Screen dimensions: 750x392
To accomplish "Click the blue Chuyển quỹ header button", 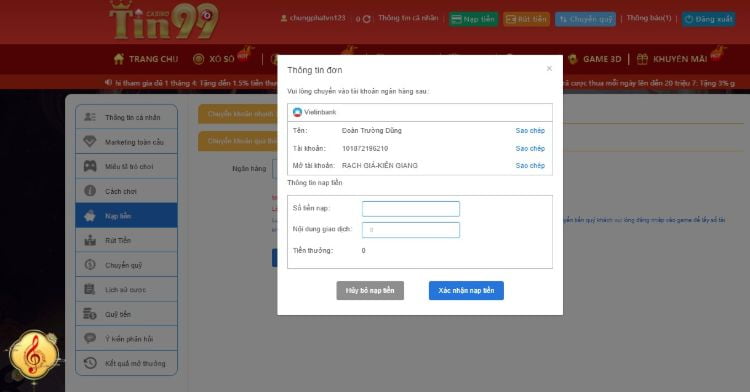I will click(585, 19).
